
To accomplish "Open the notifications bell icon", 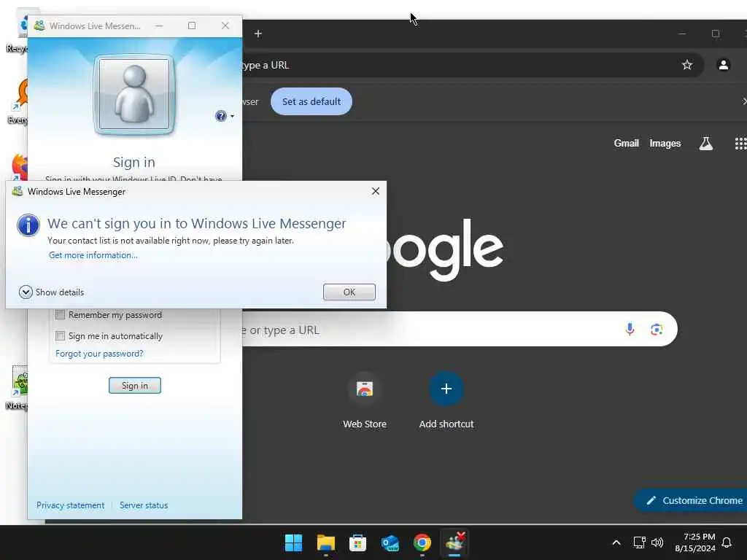I will (x=727, y=542).
